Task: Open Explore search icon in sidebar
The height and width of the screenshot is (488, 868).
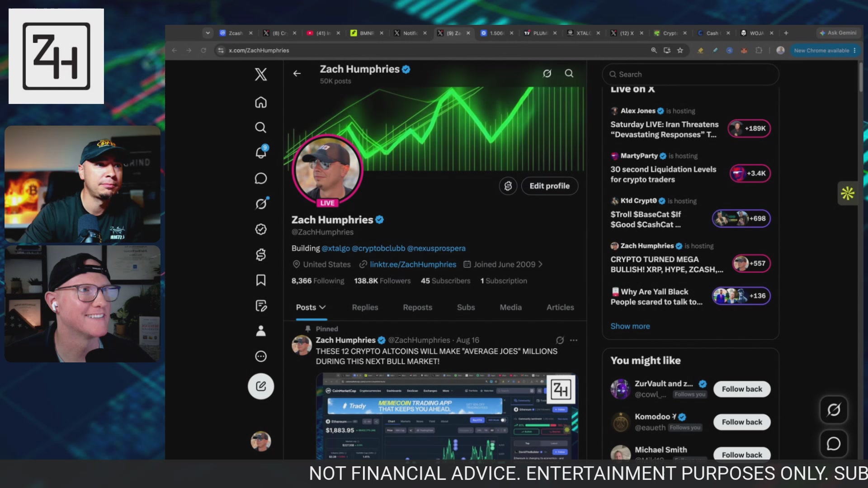Action: [261, 128]
